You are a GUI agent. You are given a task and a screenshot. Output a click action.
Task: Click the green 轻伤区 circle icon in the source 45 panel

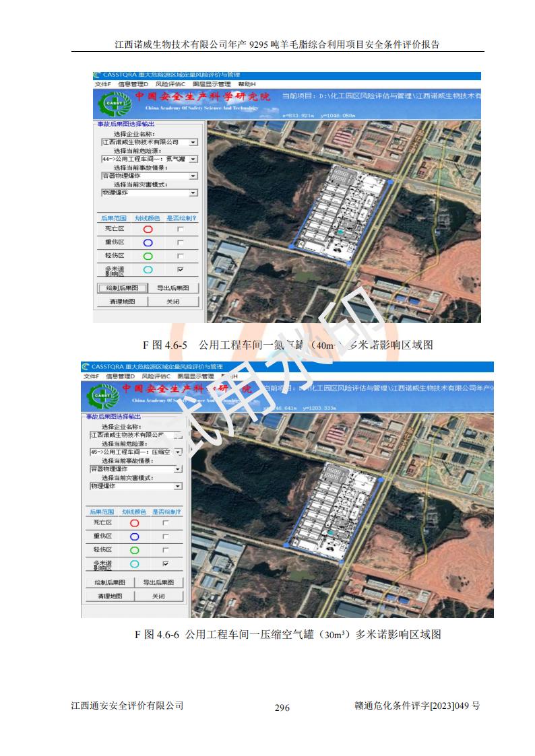[x=135, y=550]
